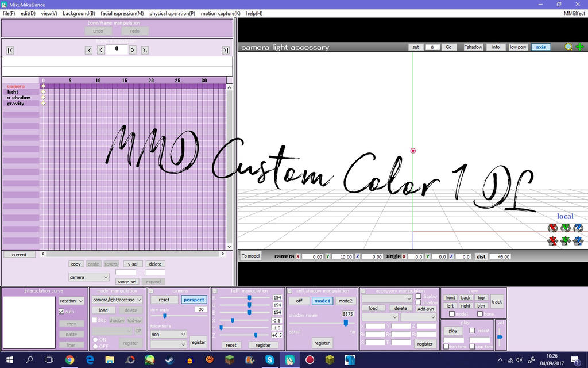Open the accessory selection dropdown
This screenshot has width=588, height=368.
(x=388, y=298)
